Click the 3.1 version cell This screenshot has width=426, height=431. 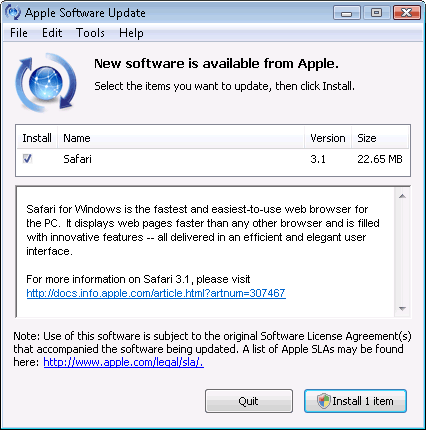(318, 159)
